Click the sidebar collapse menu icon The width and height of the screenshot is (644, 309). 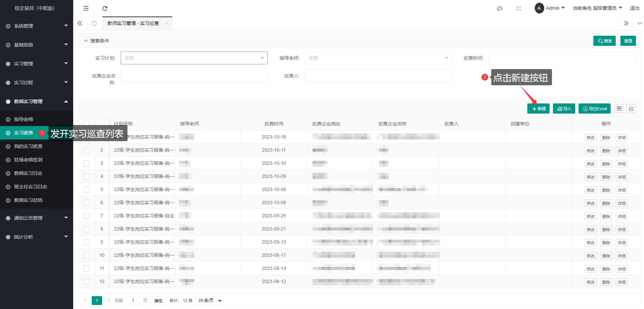pyautogui.click(x=86, y=8)
